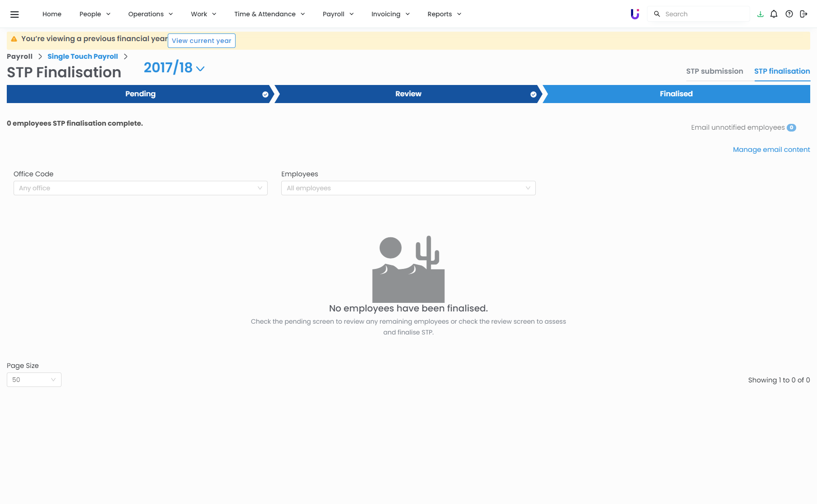Click the download icon in header
The image size is (817, 504).
click(760, 14)
